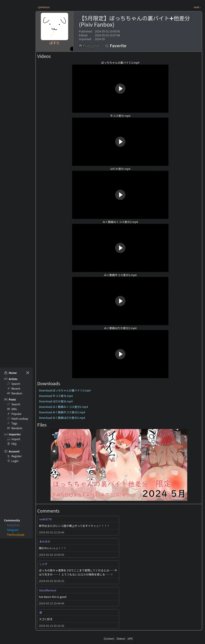
Task: Open the artist name ぱすた link
Action: pos(54,43)
